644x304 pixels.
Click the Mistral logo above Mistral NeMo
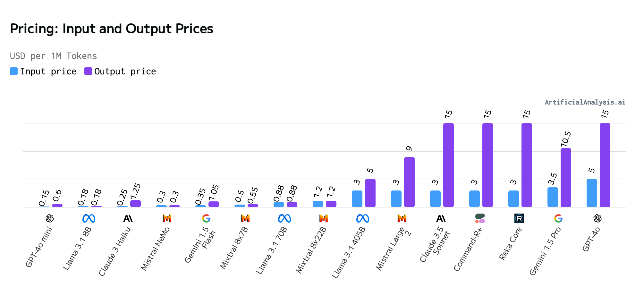[x=167, y=218]
